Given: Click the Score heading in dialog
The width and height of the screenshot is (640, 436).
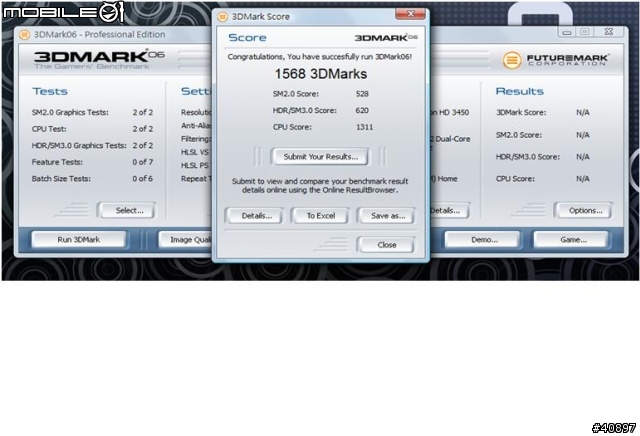Looking at the screenshot, I should click(x=247, y=38).
